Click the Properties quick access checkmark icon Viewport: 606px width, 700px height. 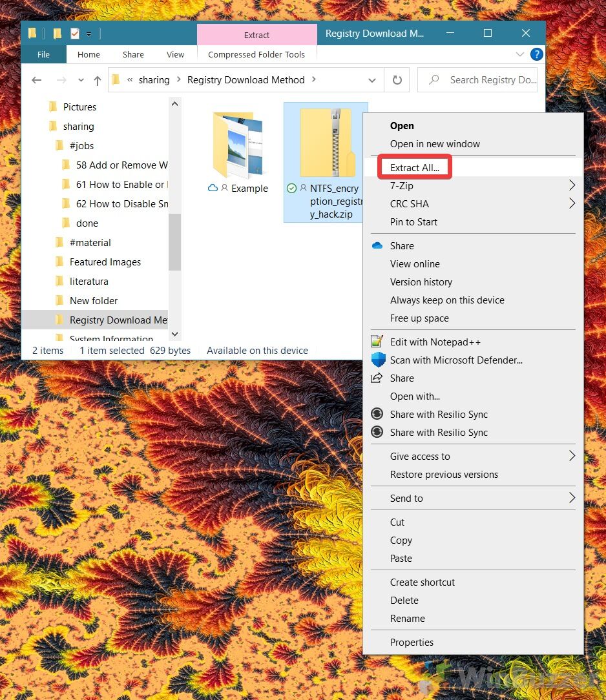pos(74,34)
